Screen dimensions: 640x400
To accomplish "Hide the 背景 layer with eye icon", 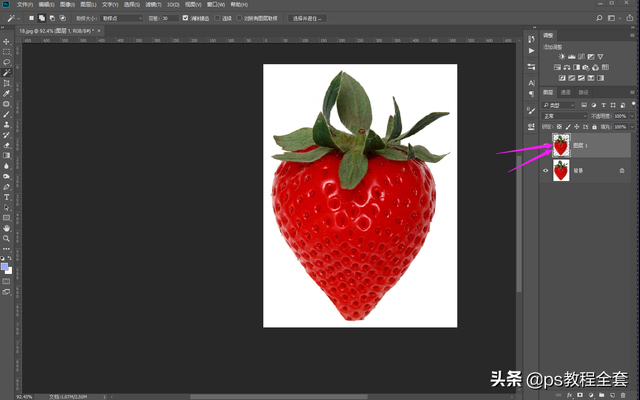I will (545, 171).
